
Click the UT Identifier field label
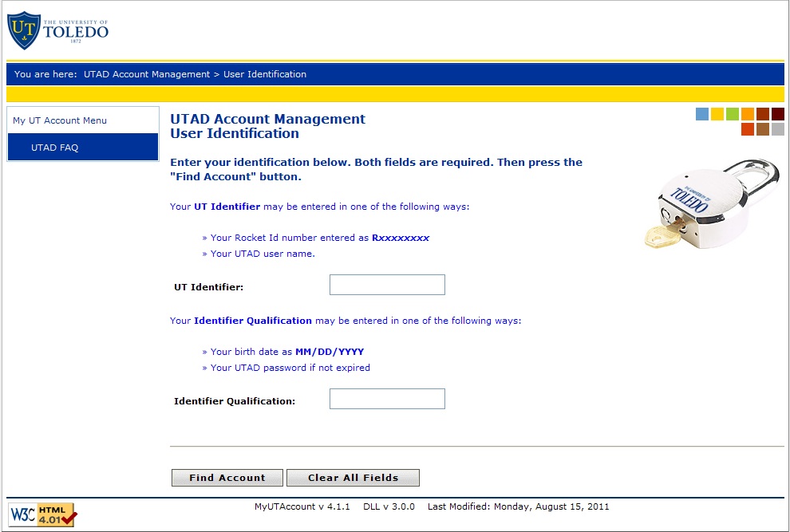[209, 286]
